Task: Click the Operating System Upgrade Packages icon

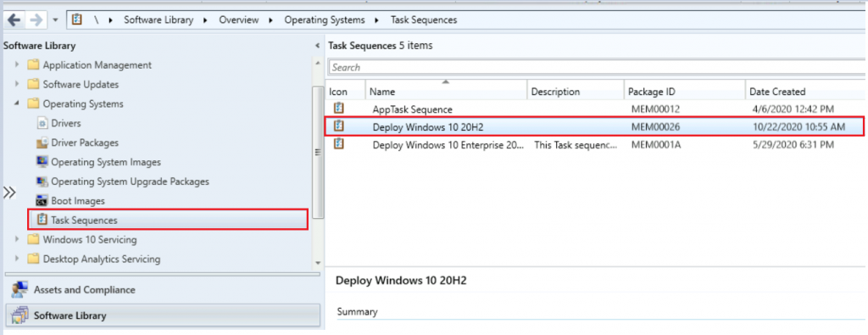Action: coord(42,181)
